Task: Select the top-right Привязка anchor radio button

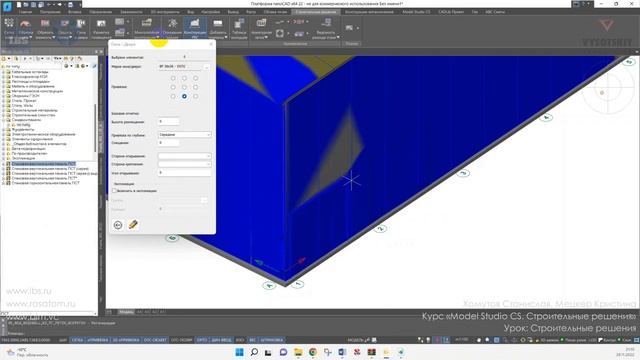Action: pyautogui.click(x=196, y=78)
